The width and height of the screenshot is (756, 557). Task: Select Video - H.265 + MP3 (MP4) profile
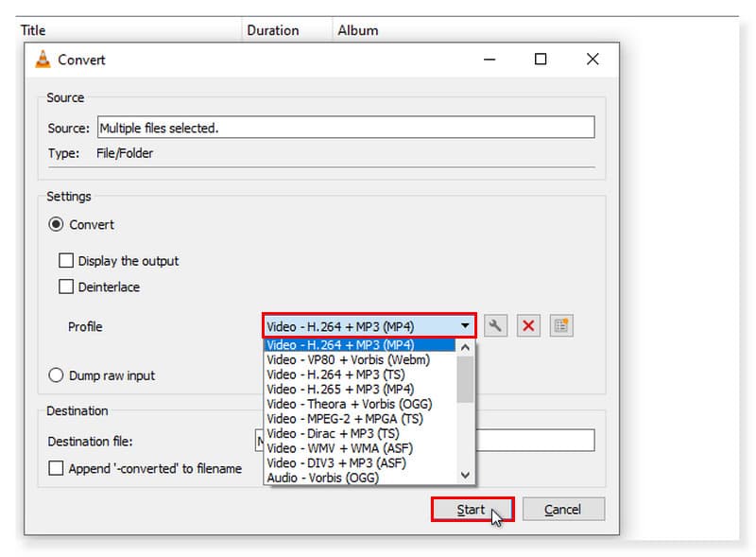pos(342,389)
